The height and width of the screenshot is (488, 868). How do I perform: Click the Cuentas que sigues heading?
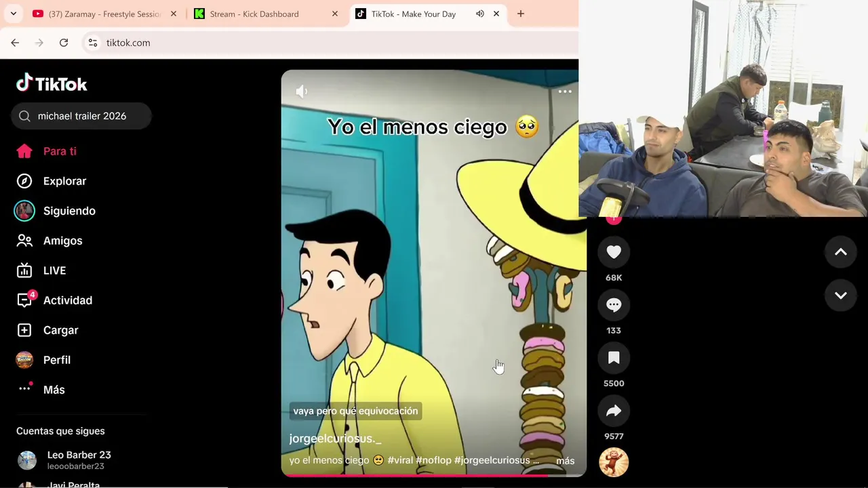60,431
